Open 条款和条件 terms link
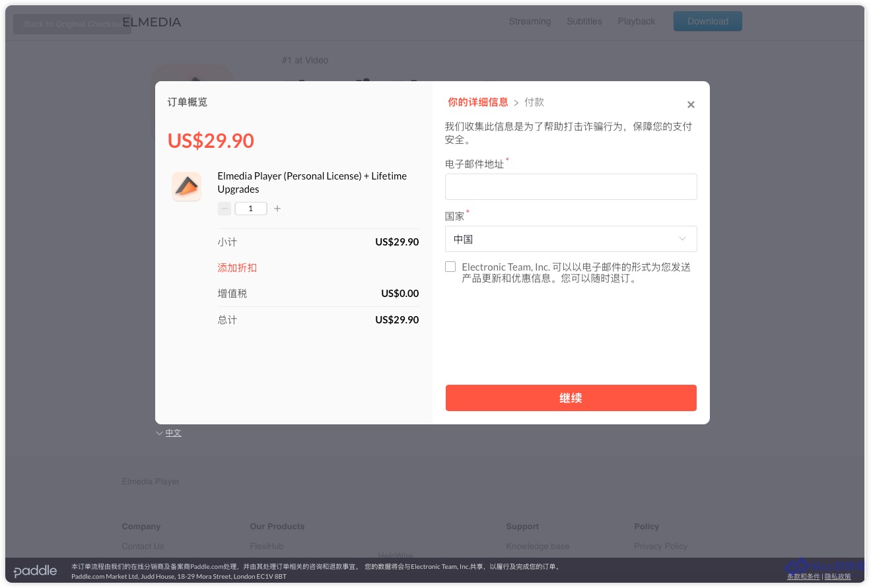Screen dimensions: 871x588 (x=804, y=576)
